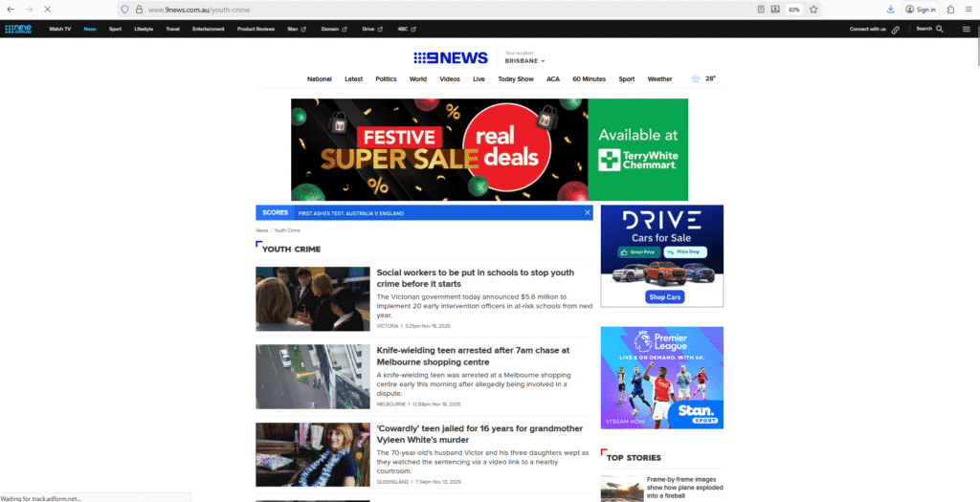Close the Scores ticker bar
Screen dimensions: 980x502
pyautogui.click(x=587, y=212)
